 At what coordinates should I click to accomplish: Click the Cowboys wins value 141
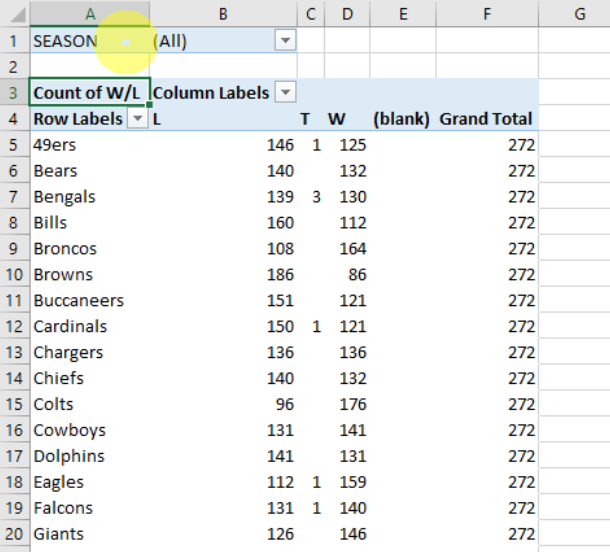coord(353,431)
